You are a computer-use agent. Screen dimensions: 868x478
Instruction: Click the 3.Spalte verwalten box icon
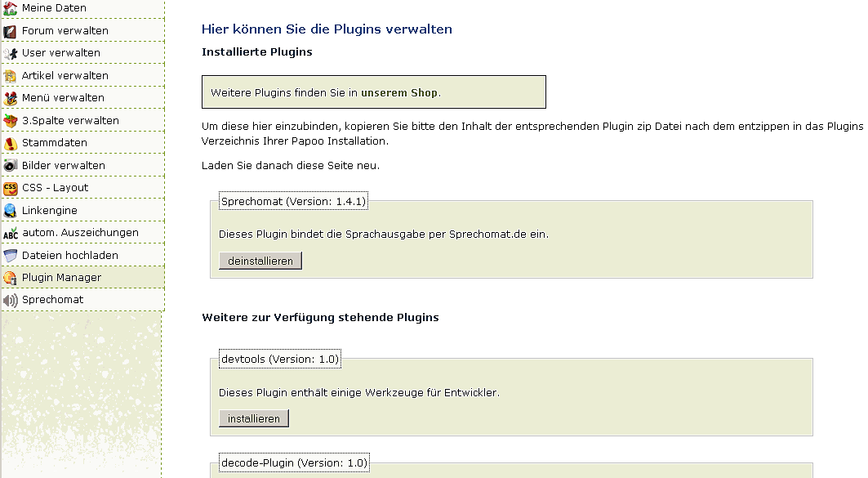[x=10, y=121]
